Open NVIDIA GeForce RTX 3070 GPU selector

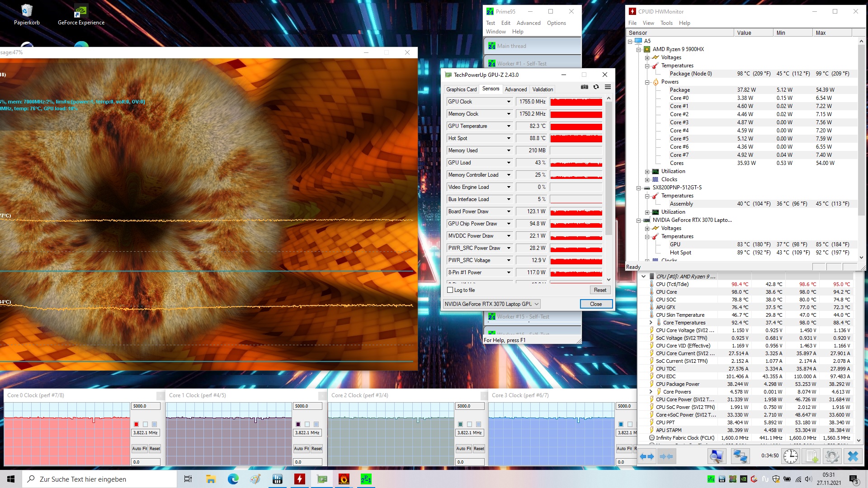(x=491, y=304)
